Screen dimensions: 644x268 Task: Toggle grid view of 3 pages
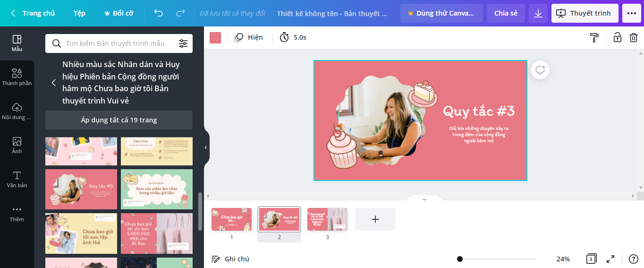click(591, 259)
